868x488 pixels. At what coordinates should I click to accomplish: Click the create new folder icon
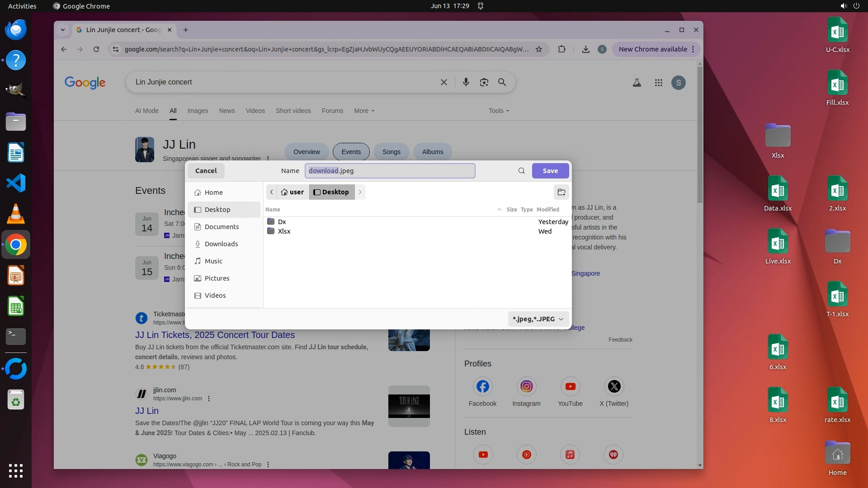click(561, 192)
